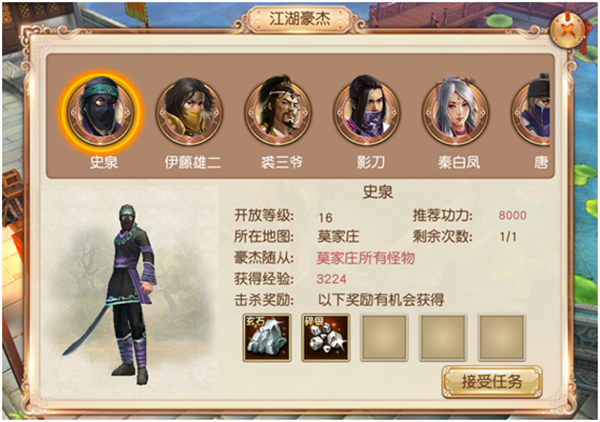Click the third empty reward slot
Image resolution: width=600 pixels, height=422 pixels.
384,338
